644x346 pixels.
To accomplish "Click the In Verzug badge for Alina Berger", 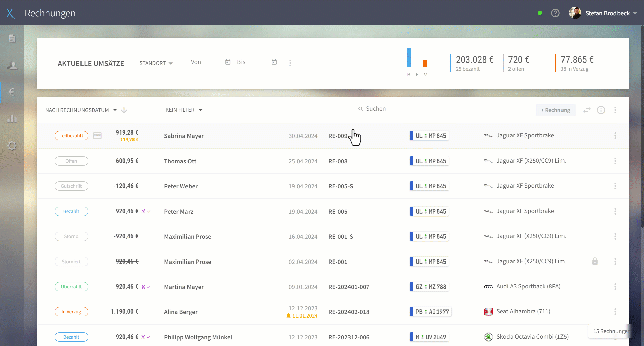I will pyautogui.click(x=71, y=312).
